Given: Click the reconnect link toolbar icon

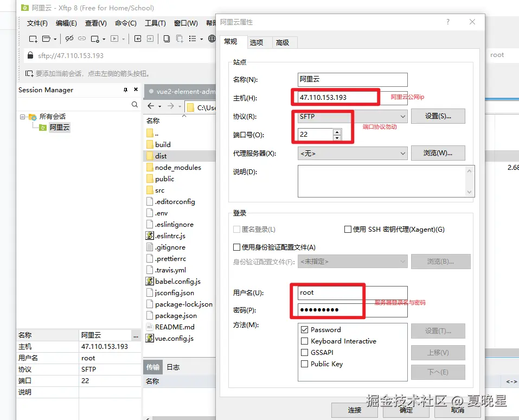Looking at the screenshot, I should pos(82,39).
